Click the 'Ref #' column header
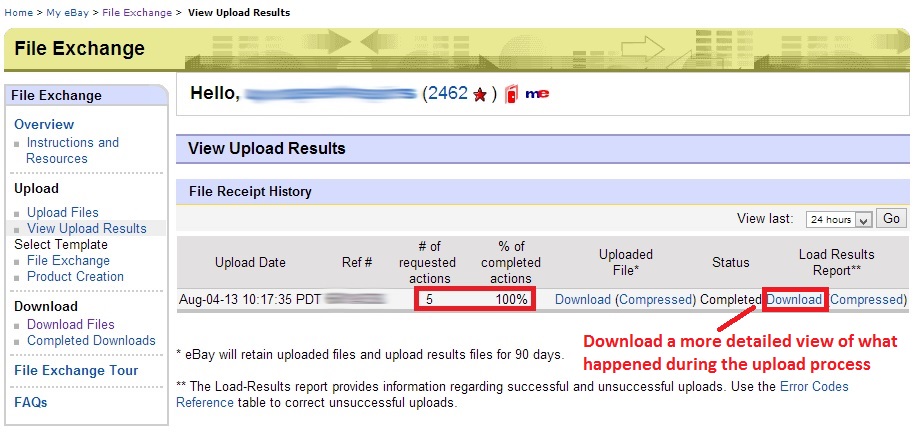 pyautogui.click(x=357, y=263)
